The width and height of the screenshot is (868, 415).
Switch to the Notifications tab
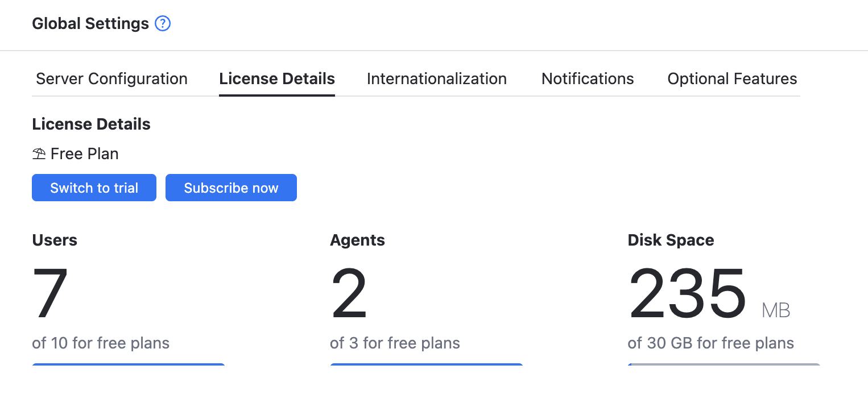pyautogui.click(x=588, y=78)
